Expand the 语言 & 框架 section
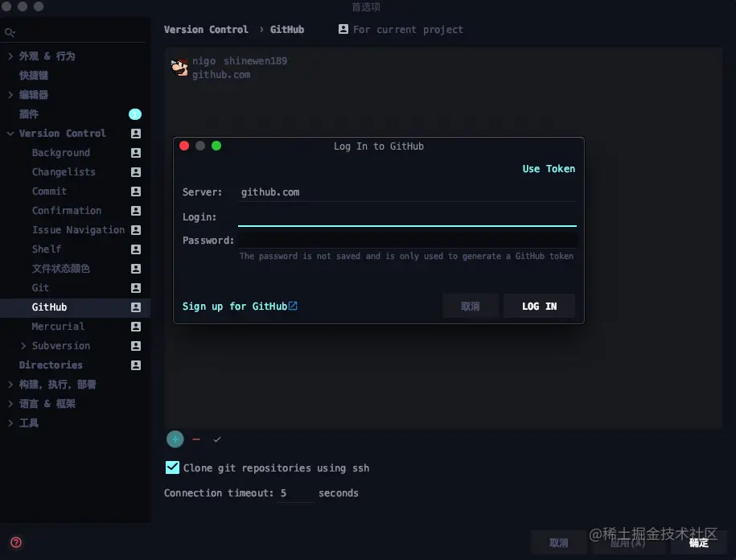The width and height of the screenshot is (736, 560). point(10,403)
